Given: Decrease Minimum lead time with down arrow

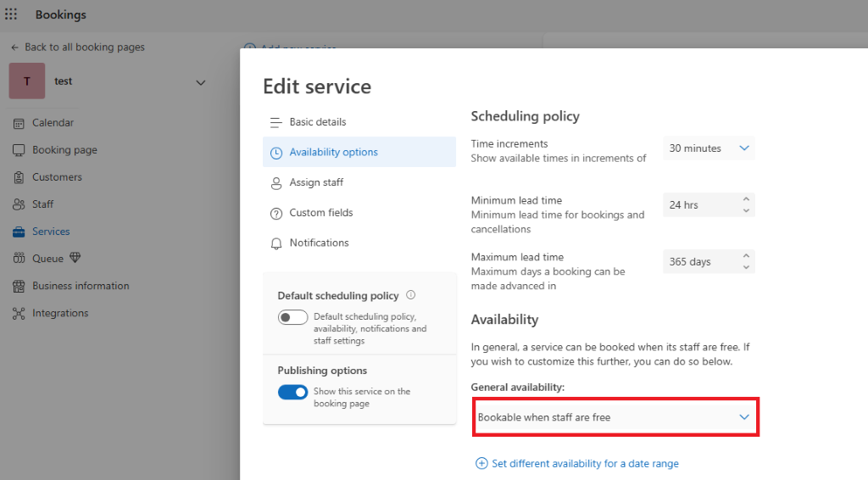Looking at the screenshot, I should (x=746, y=210).
